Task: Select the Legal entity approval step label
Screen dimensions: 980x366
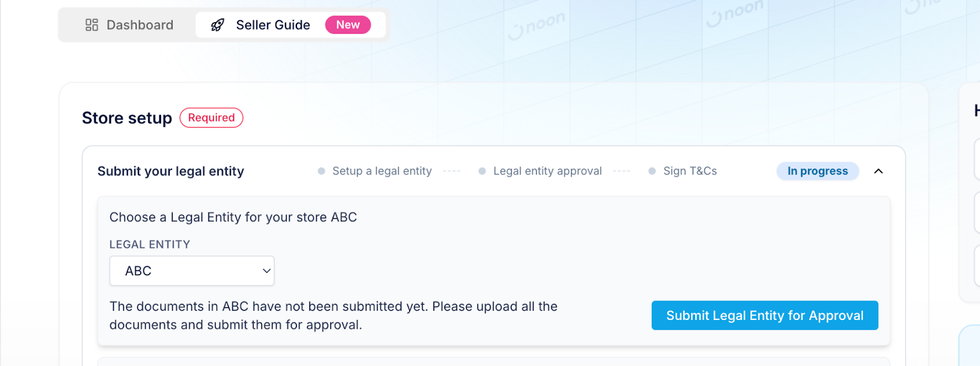Action: (548, 171)
